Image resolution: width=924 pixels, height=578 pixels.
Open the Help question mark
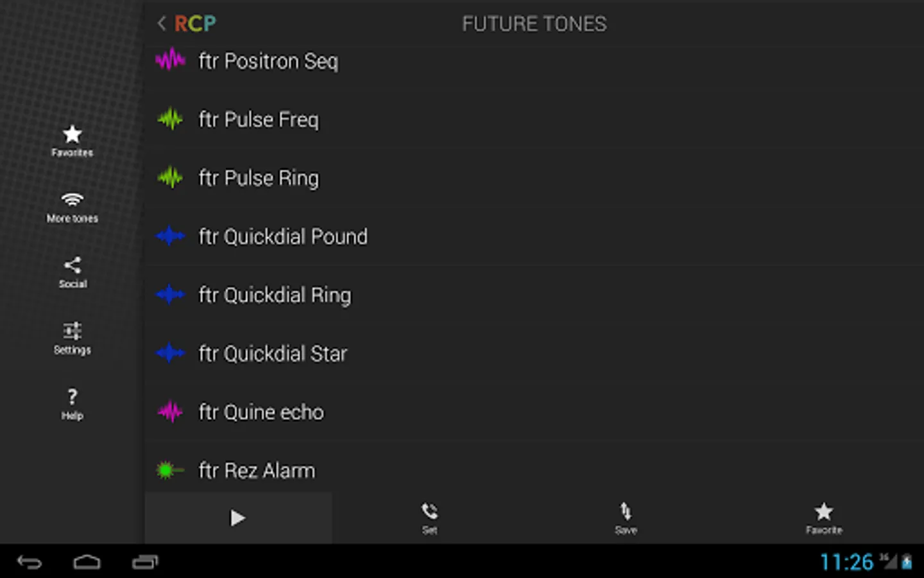(72, 403)
